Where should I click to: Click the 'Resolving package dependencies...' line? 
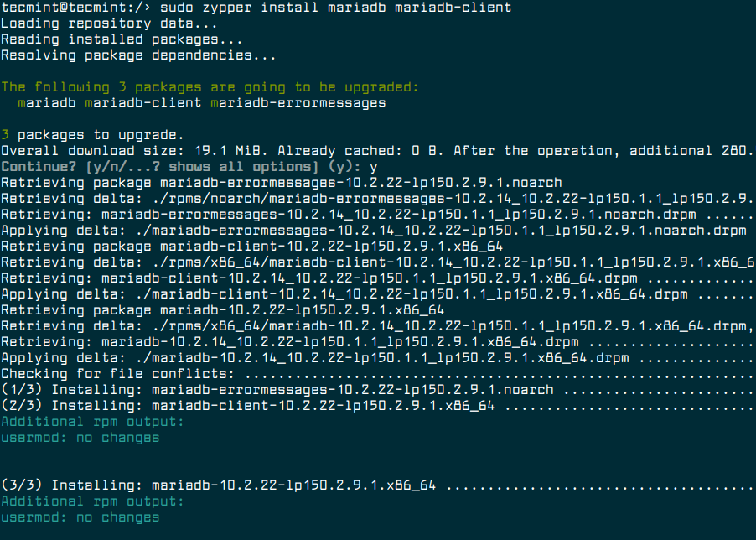138,55
